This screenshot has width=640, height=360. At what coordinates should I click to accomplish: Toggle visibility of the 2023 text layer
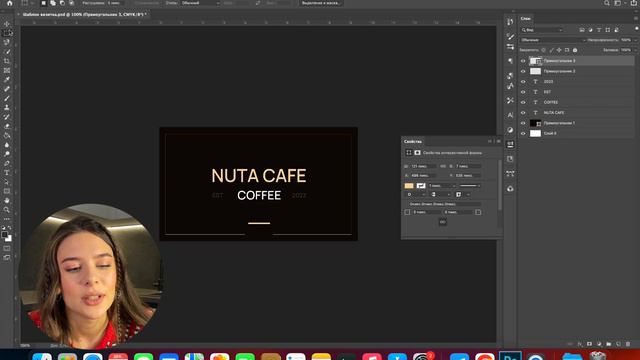523,82
